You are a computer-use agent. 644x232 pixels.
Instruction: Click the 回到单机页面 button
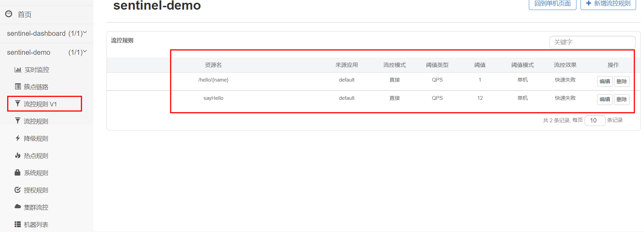553,4
